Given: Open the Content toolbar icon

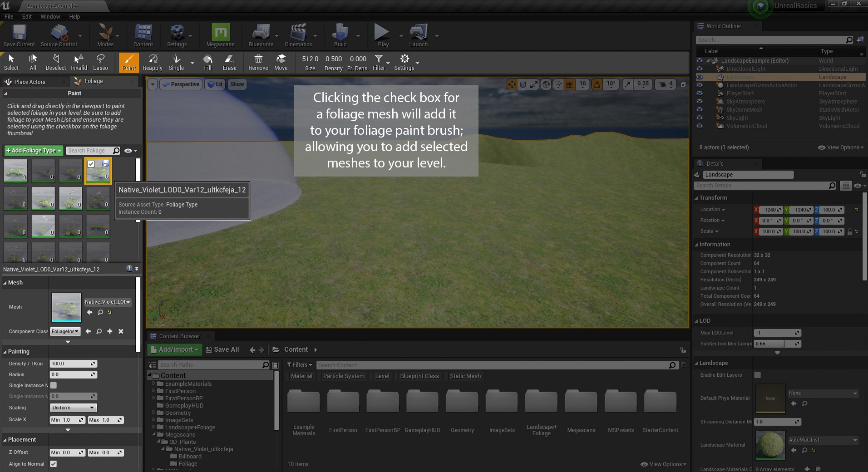Looking at the screenshot, I should (x=143, y=35).
